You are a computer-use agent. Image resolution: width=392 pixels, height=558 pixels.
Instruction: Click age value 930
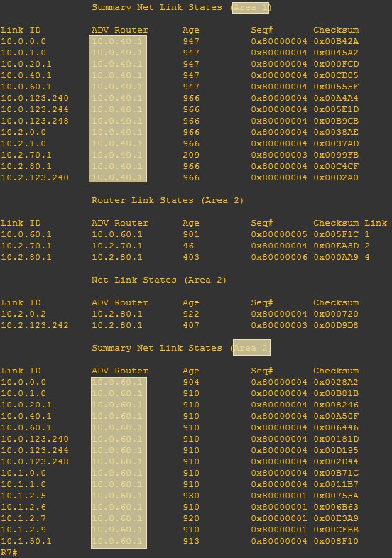191,496
